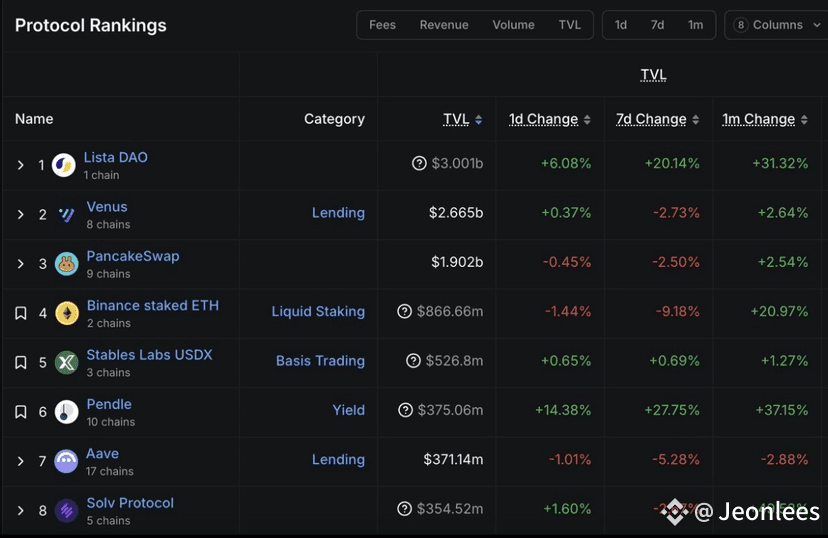The image size is (828, 538).
Task: Click the TVL group header above columns
Action: click(x=654, y=75)
